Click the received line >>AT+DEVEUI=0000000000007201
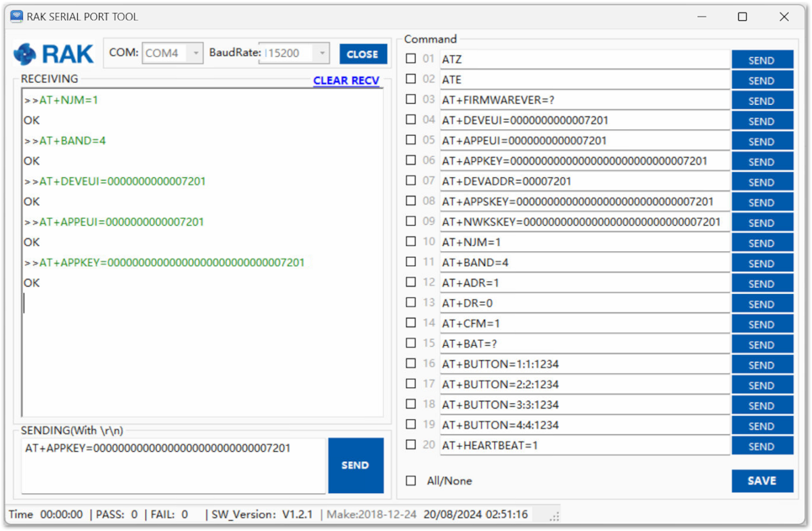This screenshot has width=812, height=531. 115,182
